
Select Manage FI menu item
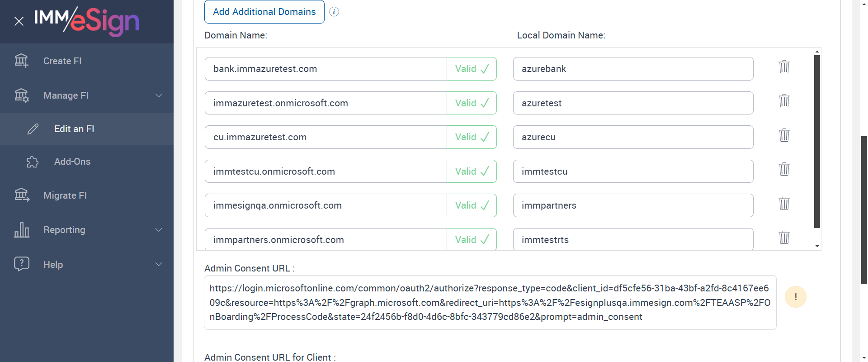87,95
